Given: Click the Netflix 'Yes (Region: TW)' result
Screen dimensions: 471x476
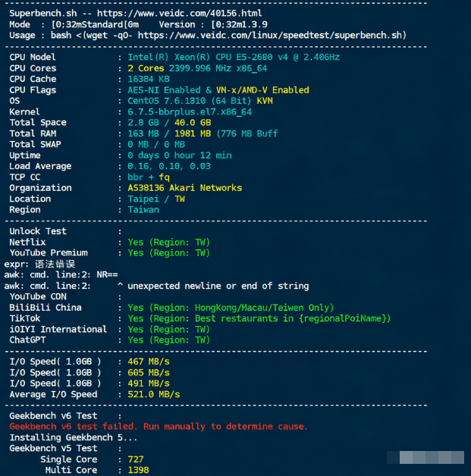Looking at the screenshot, I should tap(168, 243).
